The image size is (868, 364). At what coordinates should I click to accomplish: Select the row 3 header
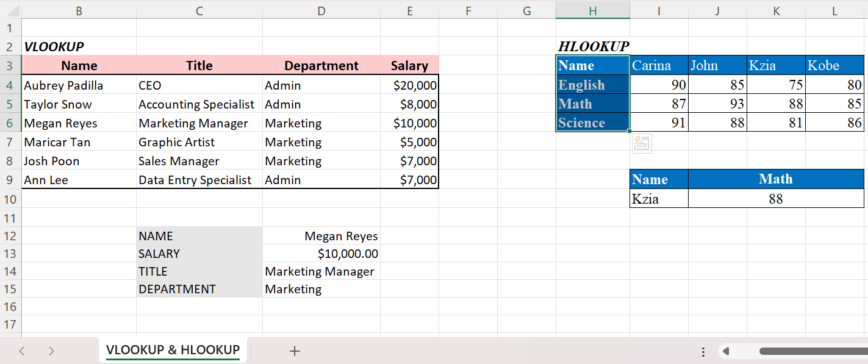point(10,65)
